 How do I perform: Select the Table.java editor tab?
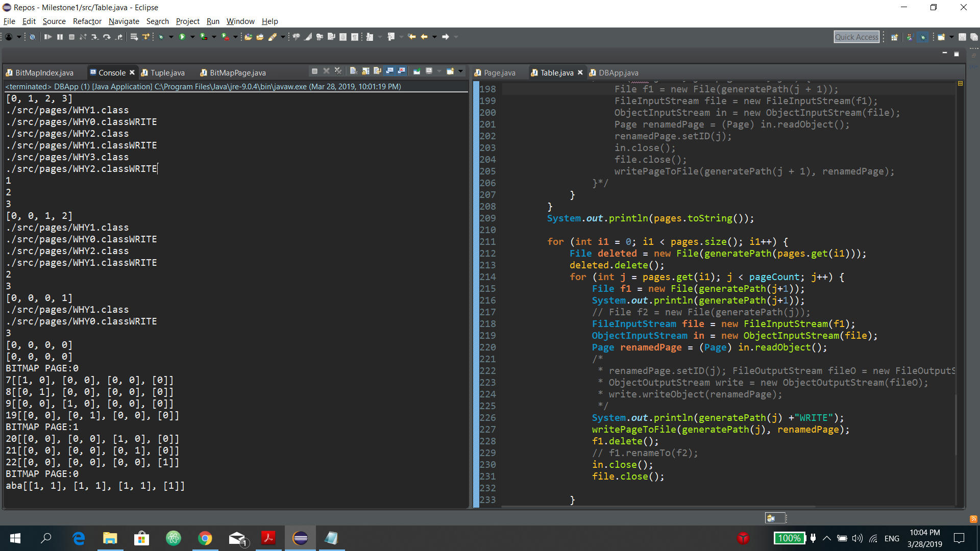(x=556, y=72)
